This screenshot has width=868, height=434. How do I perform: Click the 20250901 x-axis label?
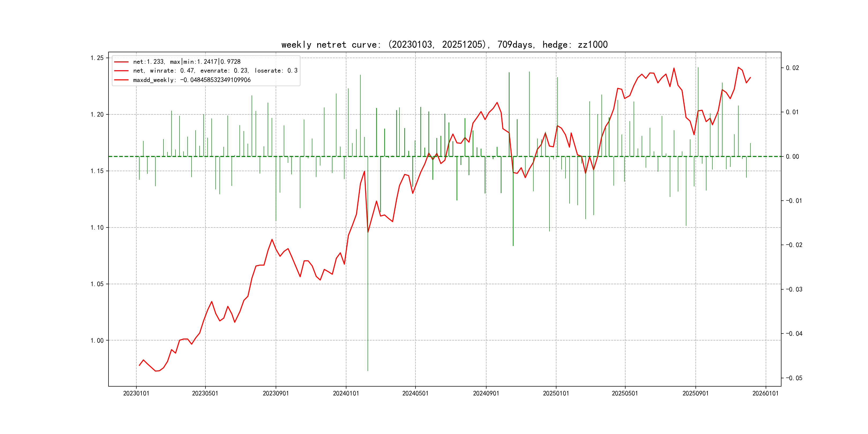click(x=695, y=393)
